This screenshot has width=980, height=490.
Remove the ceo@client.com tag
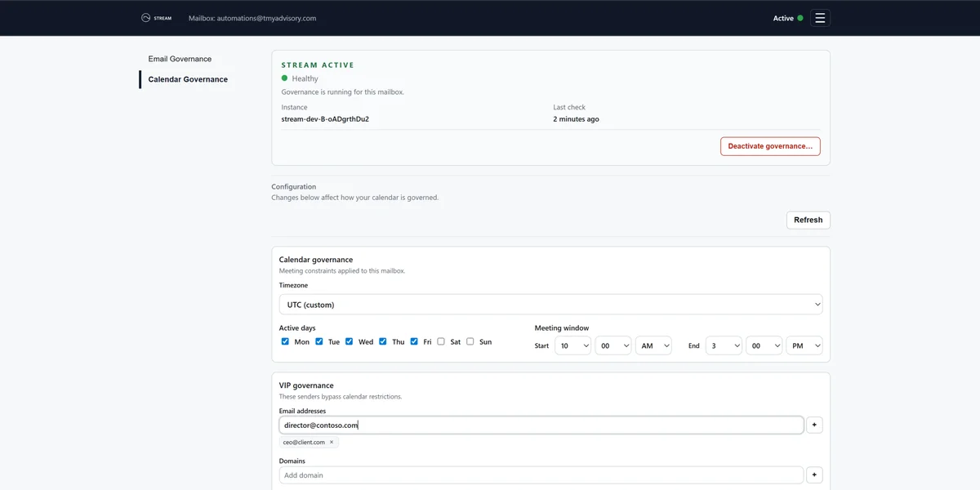click(332, 442)
